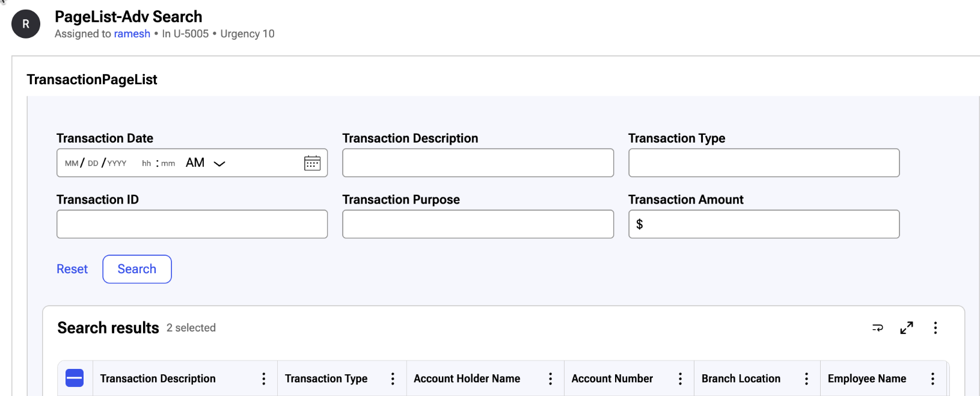Open the Transaction Type column options

click(392, 379)
